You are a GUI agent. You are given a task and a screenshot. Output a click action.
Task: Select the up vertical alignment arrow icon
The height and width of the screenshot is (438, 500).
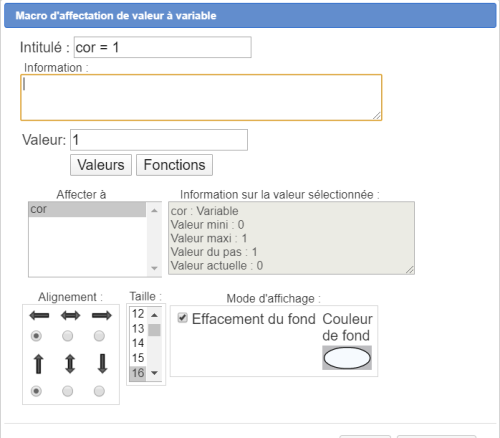(39, 364)
